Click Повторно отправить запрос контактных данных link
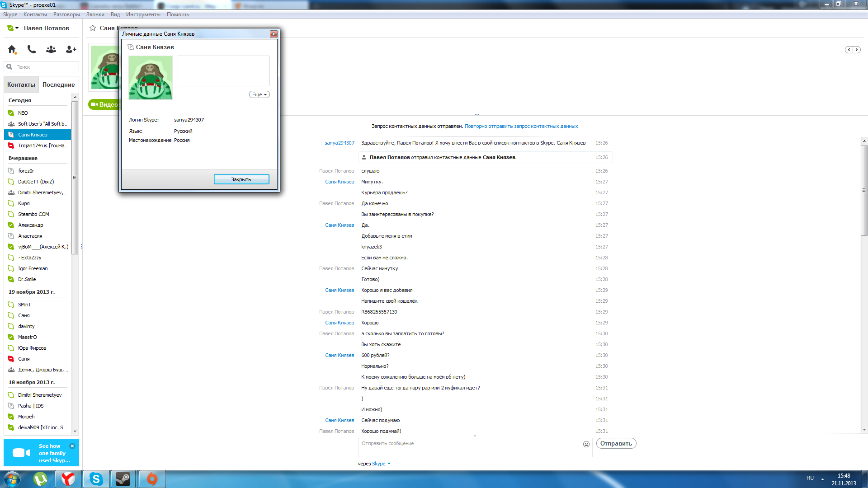Image resolution: width=868 pixels, height=488 pixels. (521, 126)
